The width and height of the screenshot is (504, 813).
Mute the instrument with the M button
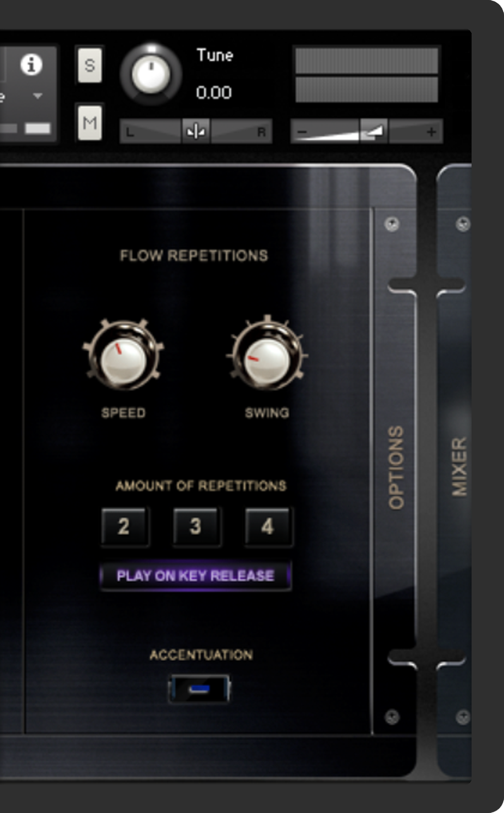90,123
